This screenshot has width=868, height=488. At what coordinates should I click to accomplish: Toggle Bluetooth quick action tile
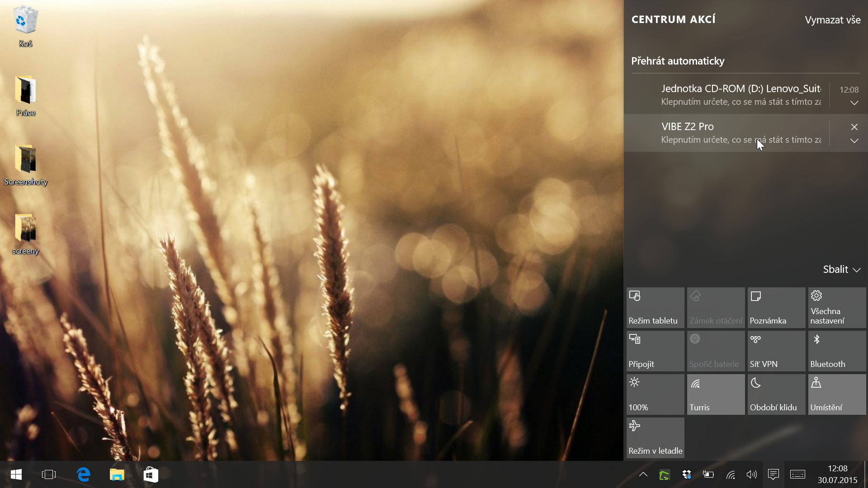pos(836,351)
